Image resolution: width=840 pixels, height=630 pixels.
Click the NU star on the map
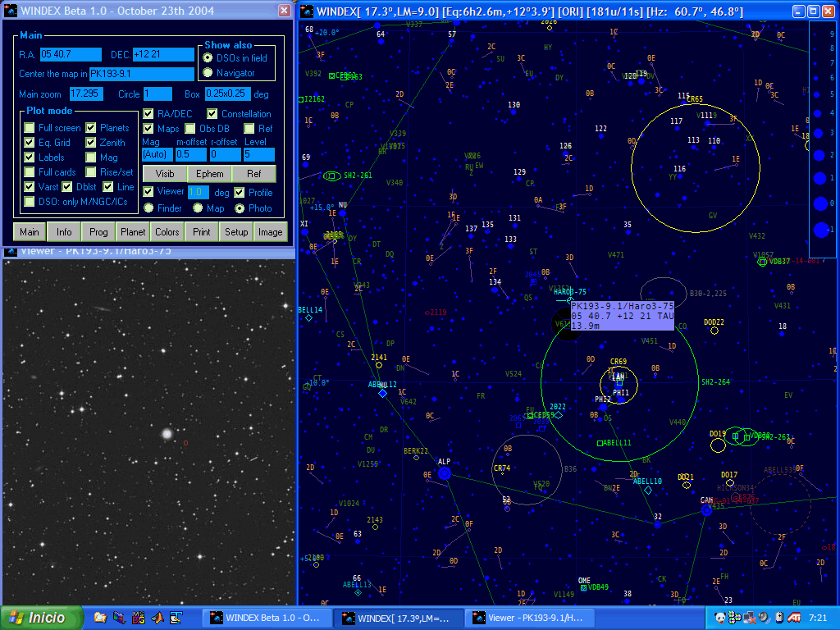[342, 213]
